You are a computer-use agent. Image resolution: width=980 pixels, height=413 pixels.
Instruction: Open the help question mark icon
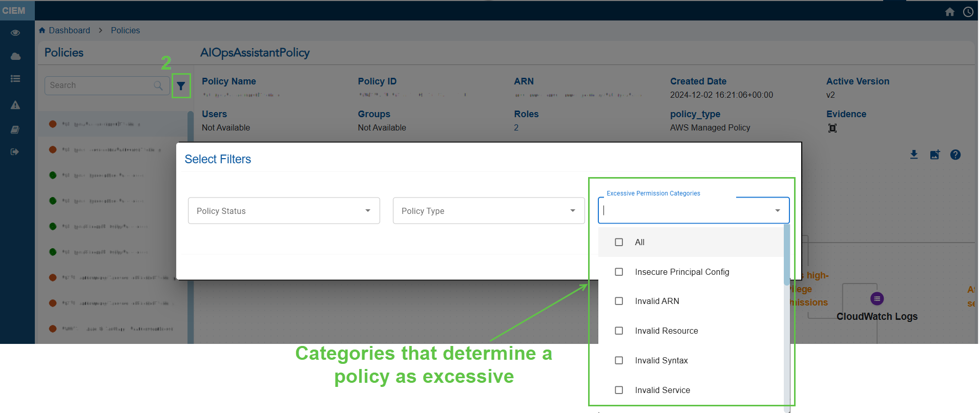(955, 155)
